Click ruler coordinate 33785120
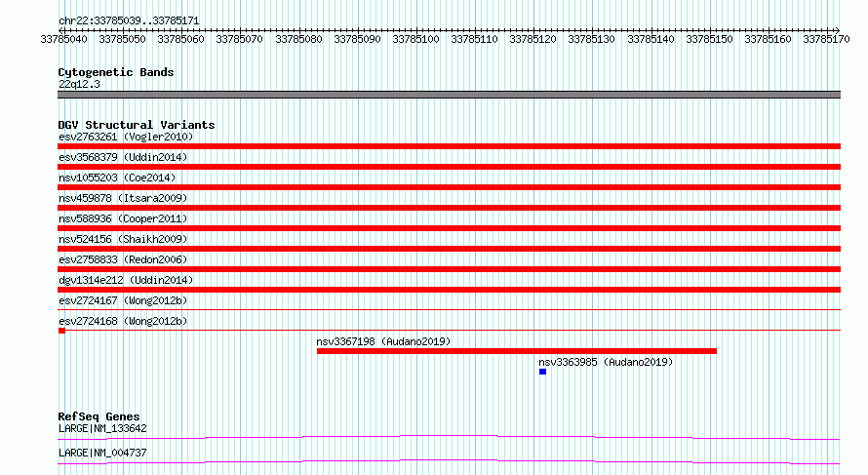Image resolution: width=868 pixels, height=475 pixels. click(x=533, y=39)
